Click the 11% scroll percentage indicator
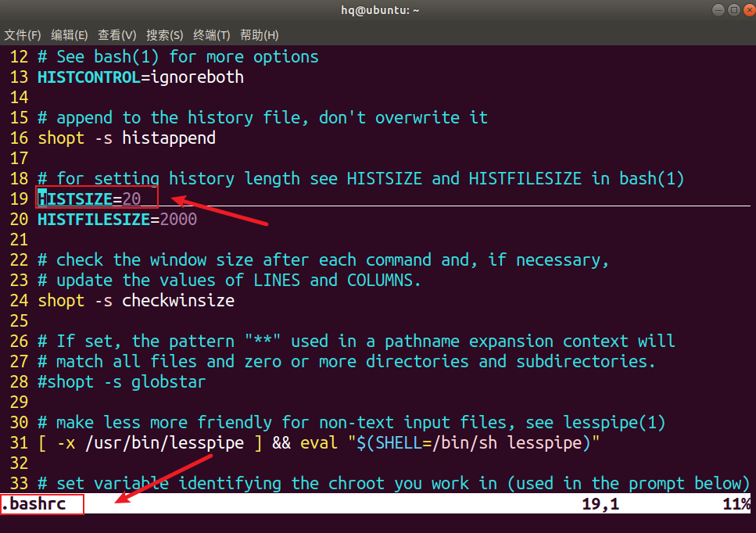Image resolution: width=756 pixels, height=533 pixels. coord(738,504)
